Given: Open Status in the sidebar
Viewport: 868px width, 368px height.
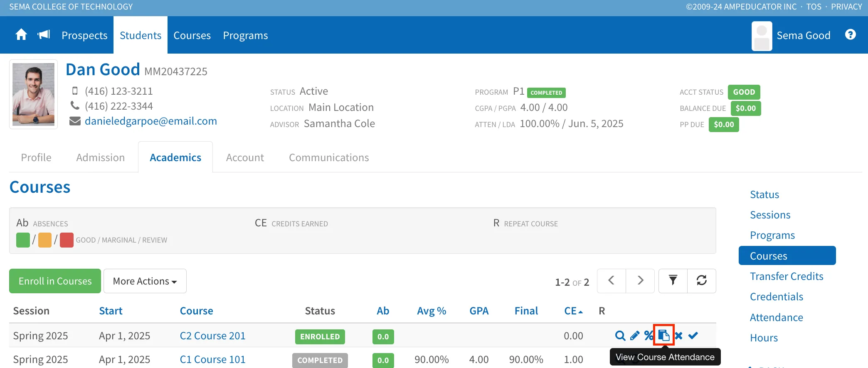Looking at the screenshot, I should pyautogui.click(x=764, y=194).
